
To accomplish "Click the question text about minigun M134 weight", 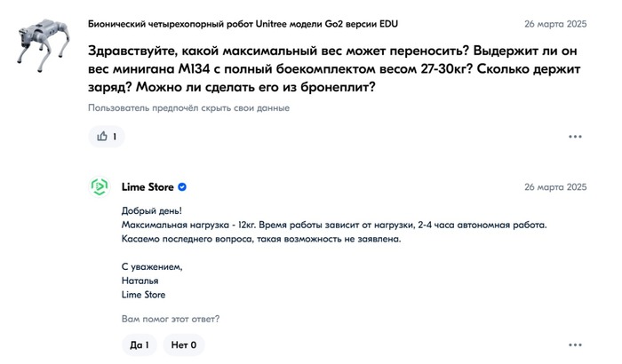I will click(334, 69).
